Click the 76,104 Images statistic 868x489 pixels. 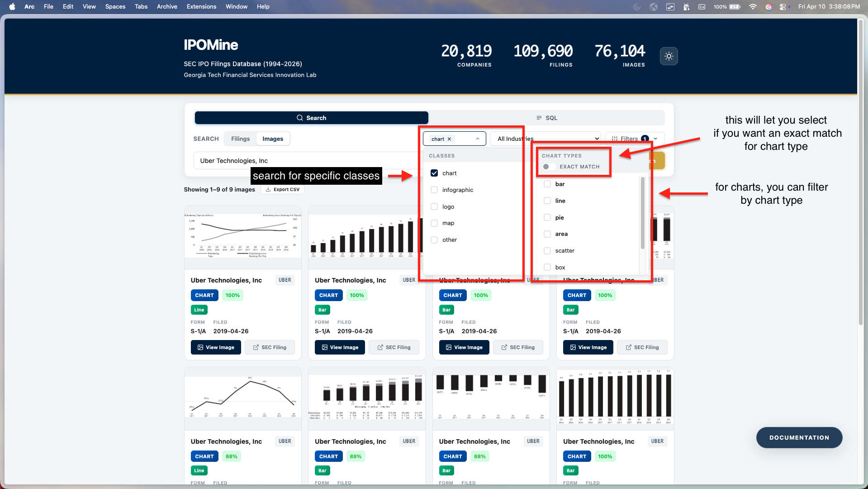(620, 55)
